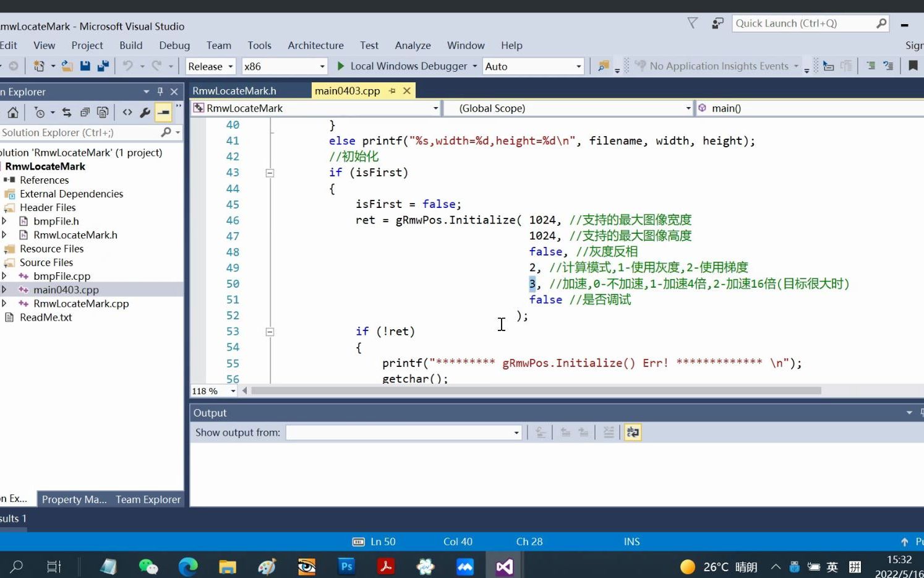Open the Release configuration dropdown
924x578 pixels.
230,66
